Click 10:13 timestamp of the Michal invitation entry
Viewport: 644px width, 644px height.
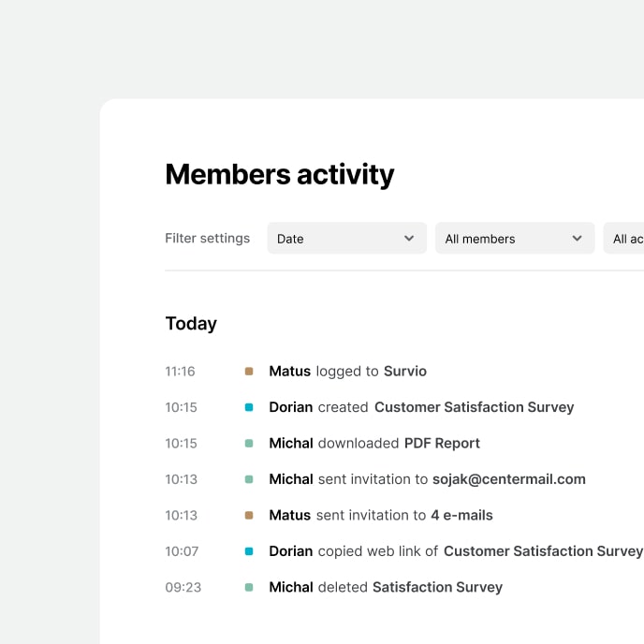(x=182, y=479)
